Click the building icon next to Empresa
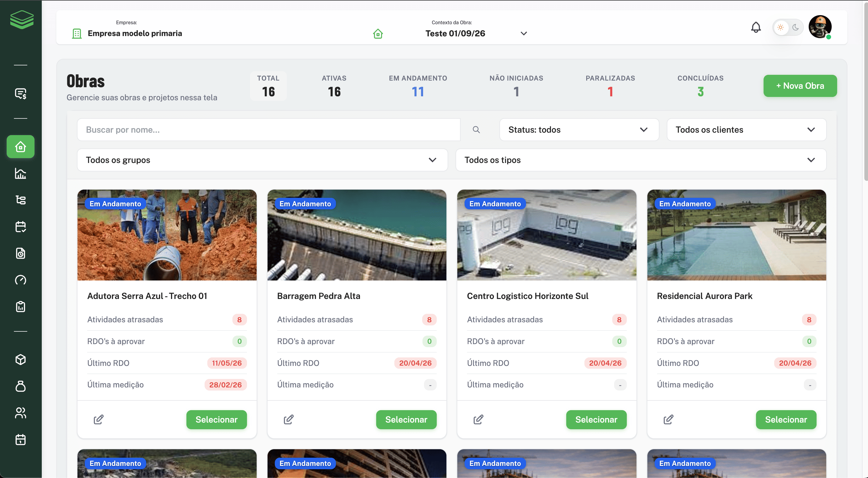The width and height of the screenshot is (868, 478). [x=77, y=33]
